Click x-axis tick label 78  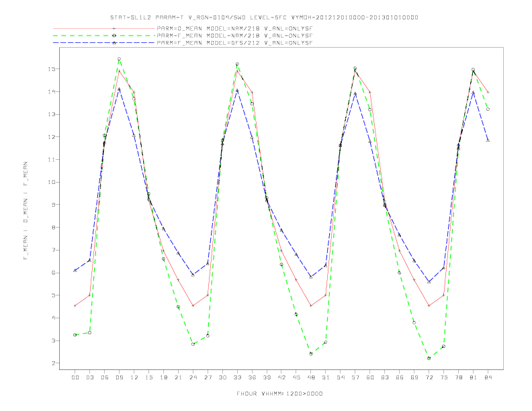[459, 377]
